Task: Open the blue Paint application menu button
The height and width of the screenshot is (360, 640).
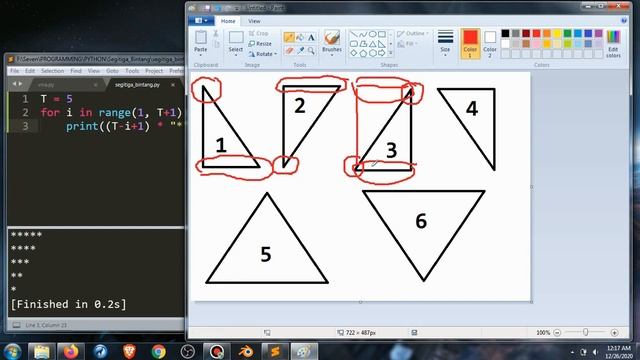Action: [x=201, y=20]
